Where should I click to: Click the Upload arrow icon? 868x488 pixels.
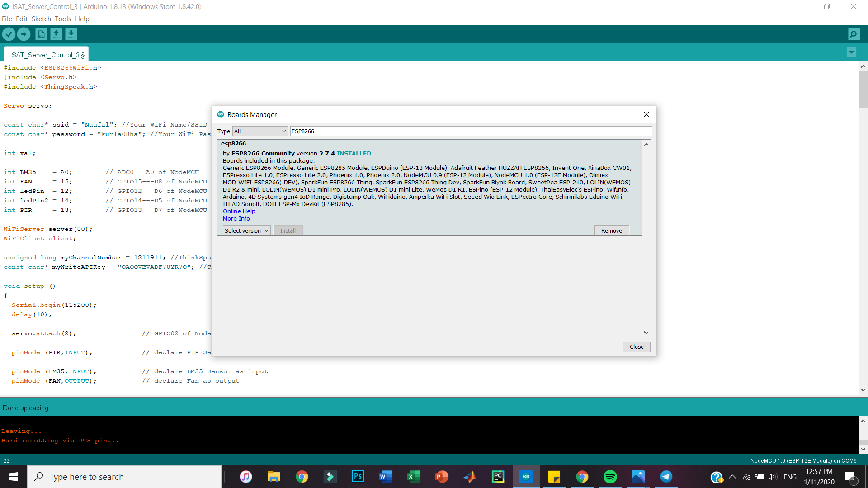coord(24,34)
